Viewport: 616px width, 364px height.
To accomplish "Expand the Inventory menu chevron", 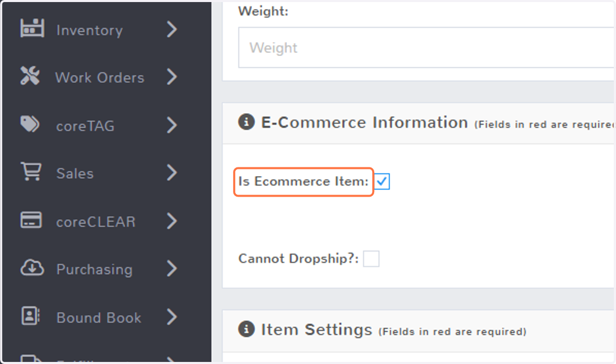I will coord(171,29).
